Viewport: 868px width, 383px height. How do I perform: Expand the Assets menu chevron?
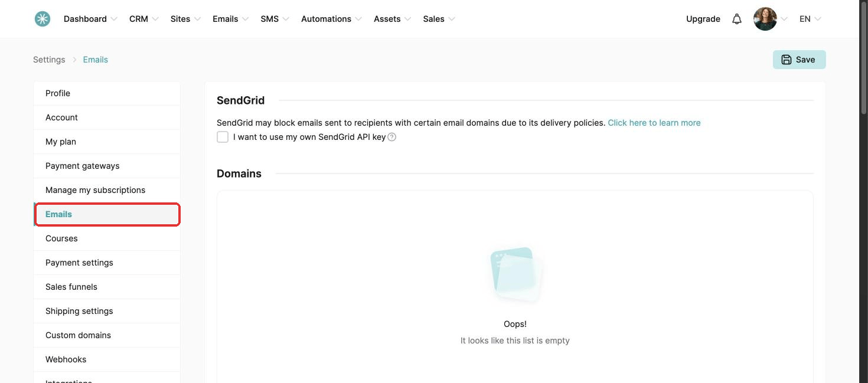coord(407,19)
